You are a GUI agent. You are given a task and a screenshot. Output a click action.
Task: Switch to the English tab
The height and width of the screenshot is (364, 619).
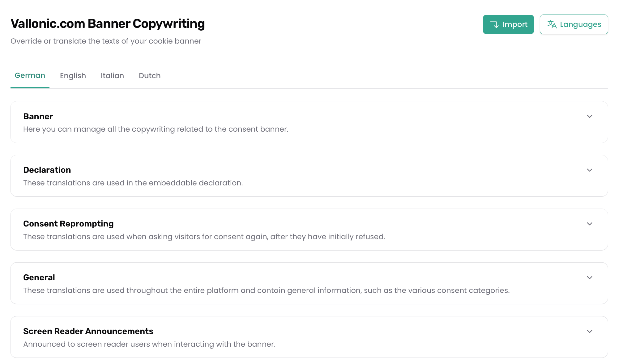(73, 76)
